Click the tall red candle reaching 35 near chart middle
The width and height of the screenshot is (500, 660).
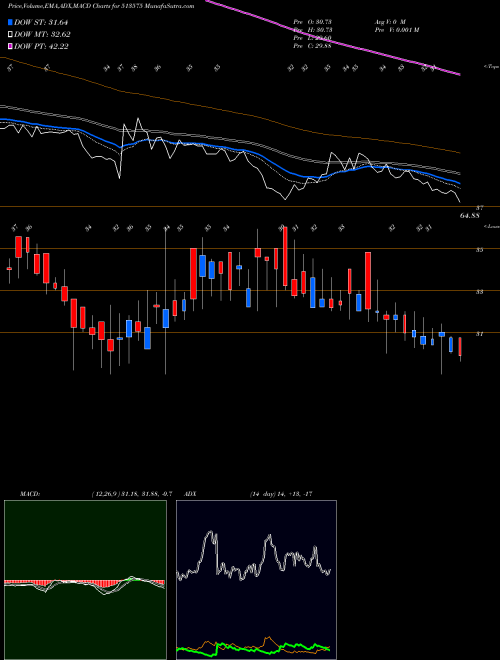(x=193, y=274)
